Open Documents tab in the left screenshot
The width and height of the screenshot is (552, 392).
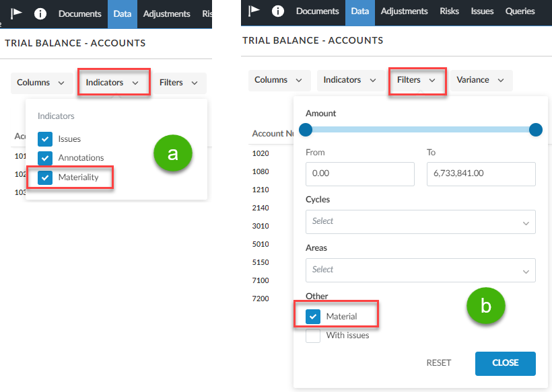pos(80,14)
